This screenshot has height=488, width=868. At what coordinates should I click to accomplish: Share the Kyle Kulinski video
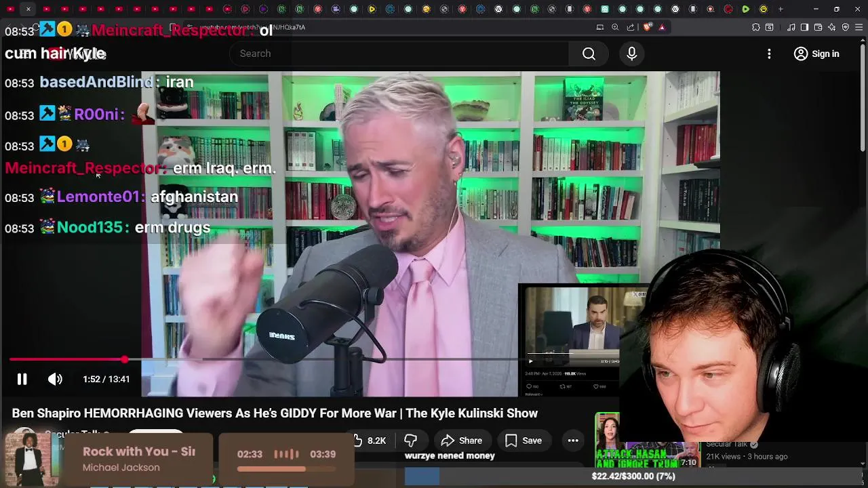[x=461, y=441]
